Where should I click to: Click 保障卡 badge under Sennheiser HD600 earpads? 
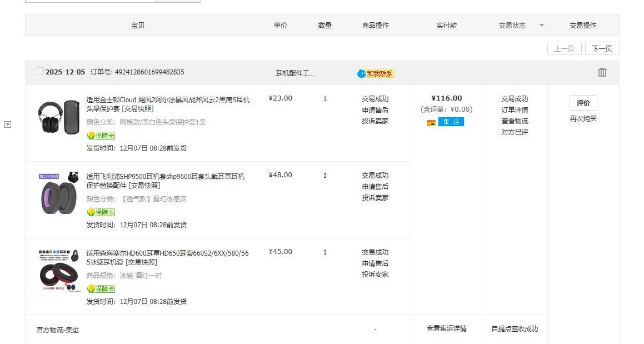101,289
